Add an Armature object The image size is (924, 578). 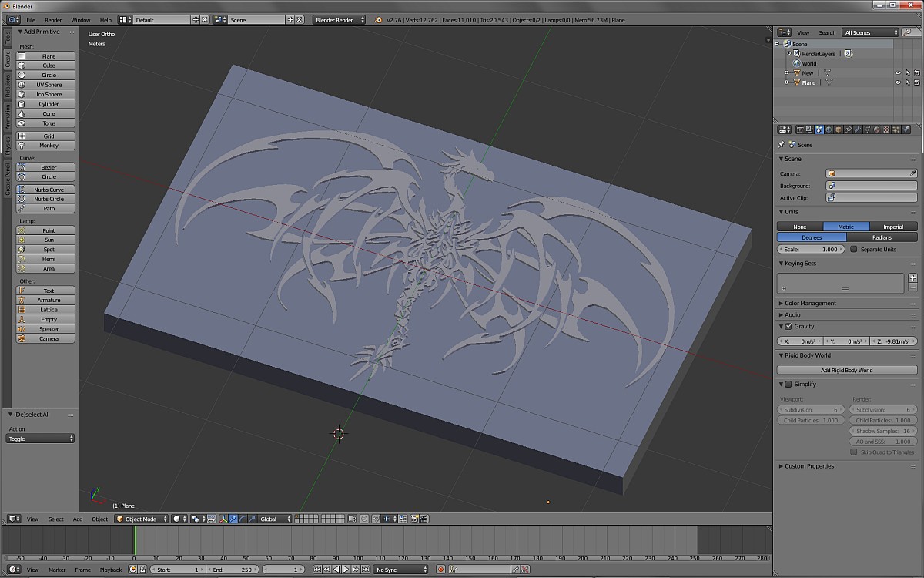click(48, 300)
